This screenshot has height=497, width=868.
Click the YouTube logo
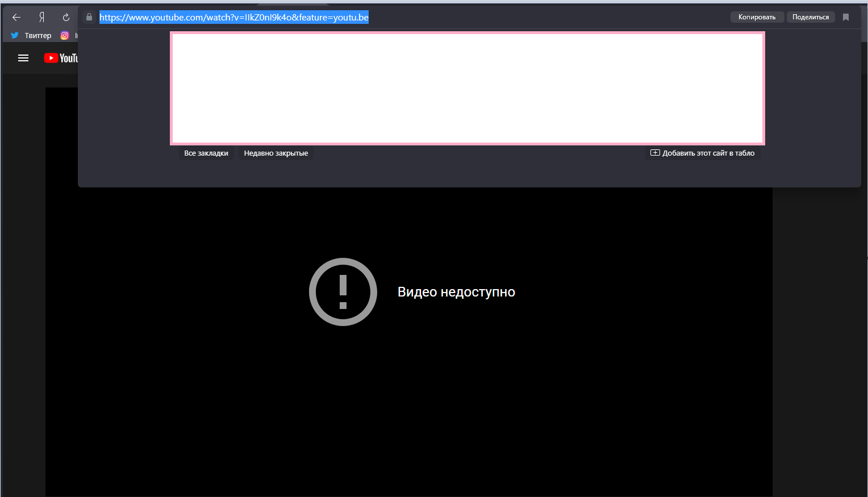click(61, 57)
